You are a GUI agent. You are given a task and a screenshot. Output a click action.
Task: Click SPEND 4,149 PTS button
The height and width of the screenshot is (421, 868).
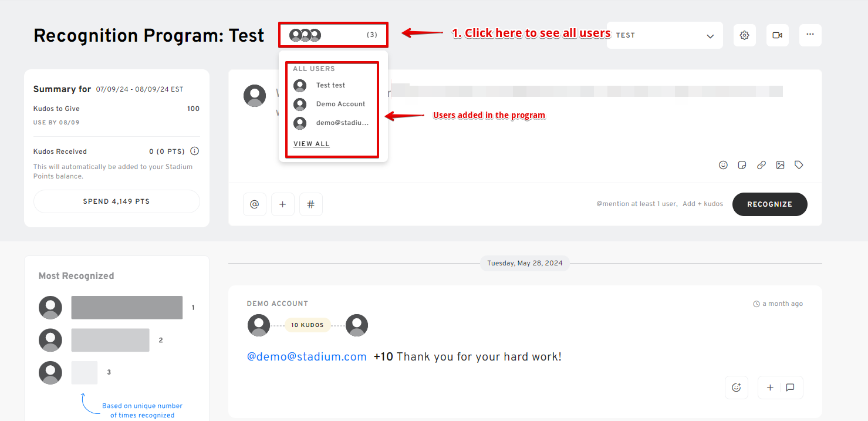click(x=116, y=201)
